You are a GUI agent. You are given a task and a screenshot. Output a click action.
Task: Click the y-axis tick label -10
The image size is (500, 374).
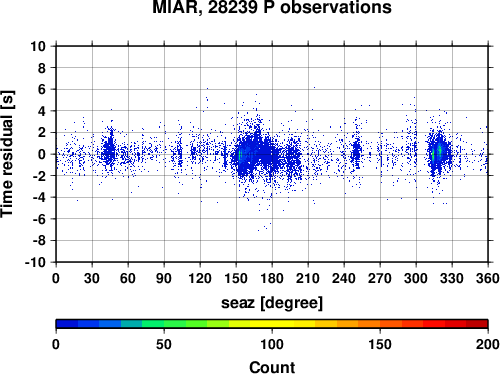pyautogui.click(x=35, y=262)
